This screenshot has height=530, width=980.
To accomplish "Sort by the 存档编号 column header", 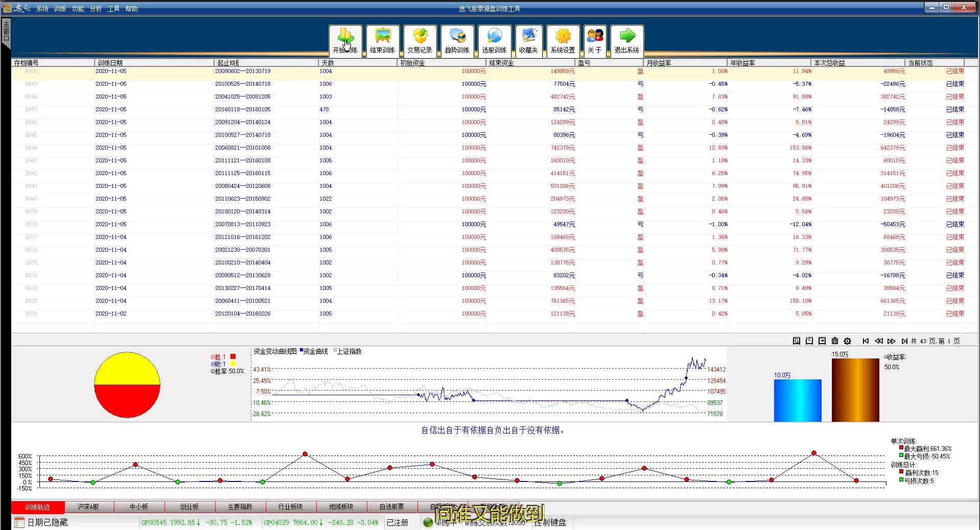I will click(x=53, y=63).
